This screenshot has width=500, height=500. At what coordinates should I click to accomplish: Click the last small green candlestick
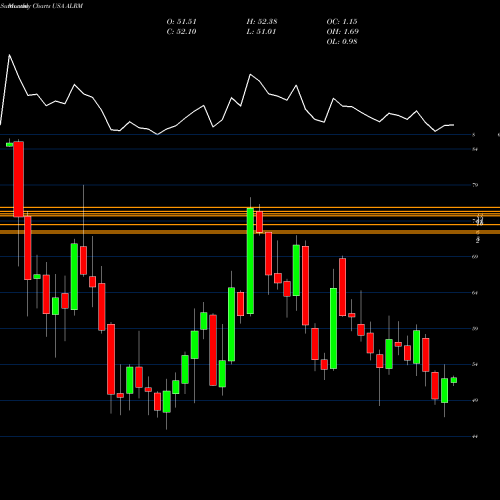pos(454,380)
